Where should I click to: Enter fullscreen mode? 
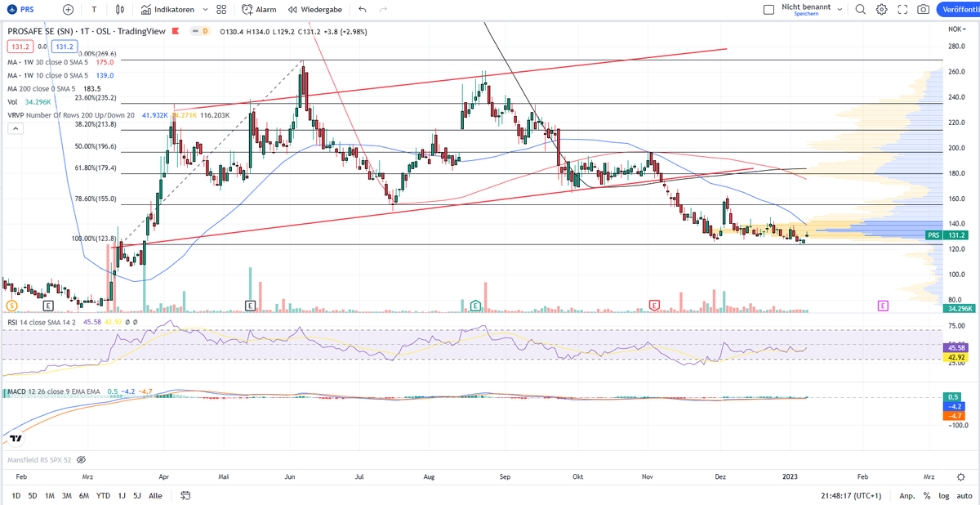click(x=902, y=10)
